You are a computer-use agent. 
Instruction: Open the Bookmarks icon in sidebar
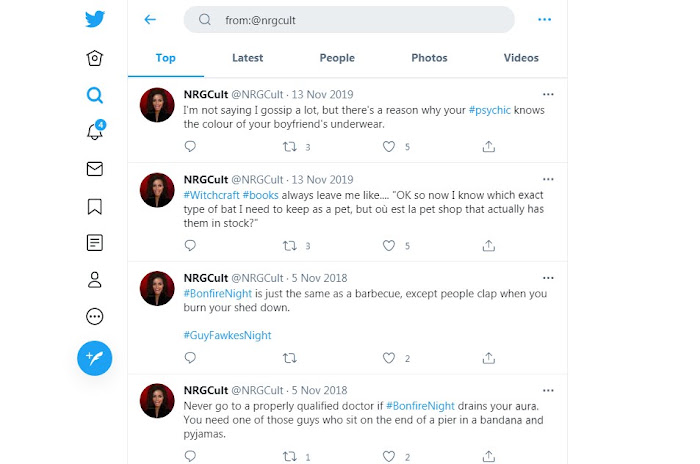pos(95,206)
